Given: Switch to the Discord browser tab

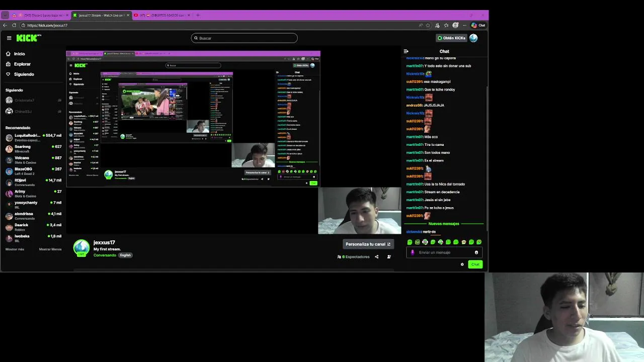Looking at the screenshot, I should click(40, 15).
